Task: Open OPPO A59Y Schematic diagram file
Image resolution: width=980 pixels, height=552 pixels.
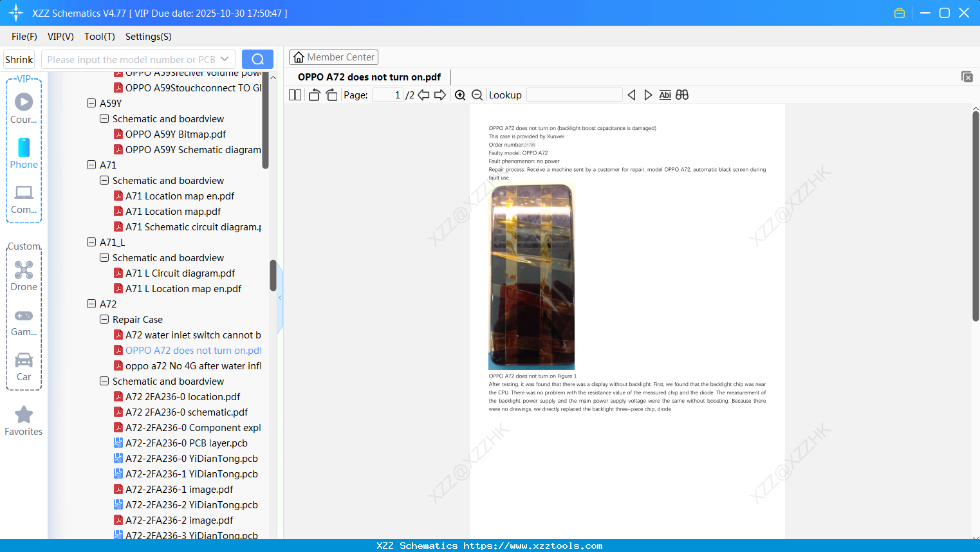Action: 193,149
